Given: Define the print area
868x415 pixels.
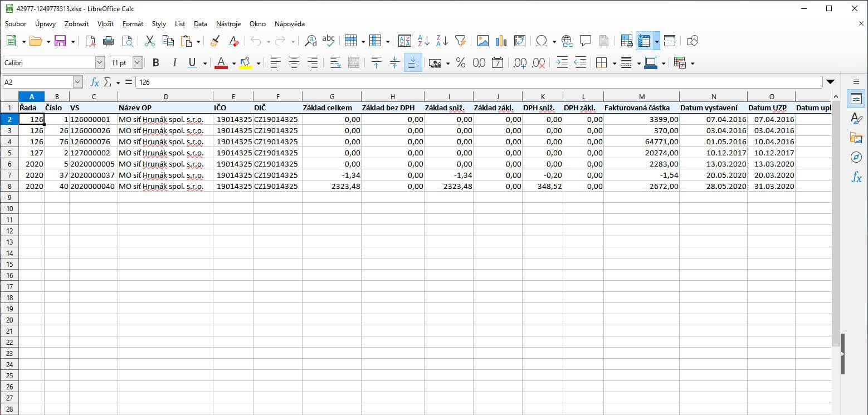Looking at the screenshot, I should (626, 41).
